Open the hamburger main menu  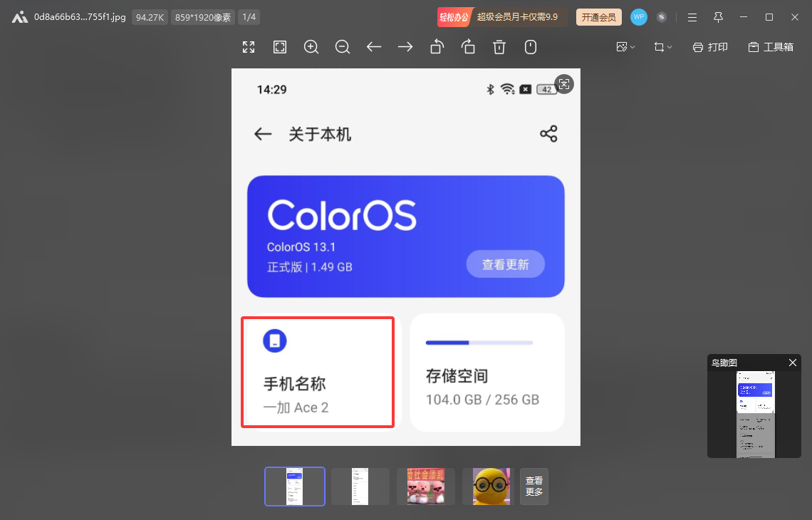pyautogui.click(x=692, y=17)
